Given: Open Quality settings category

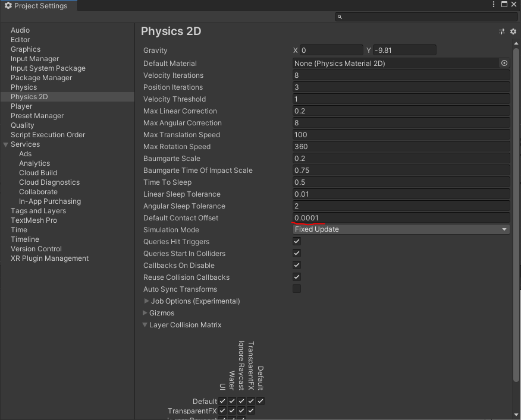Looking at the screenshot, I should tap(22, 125).
